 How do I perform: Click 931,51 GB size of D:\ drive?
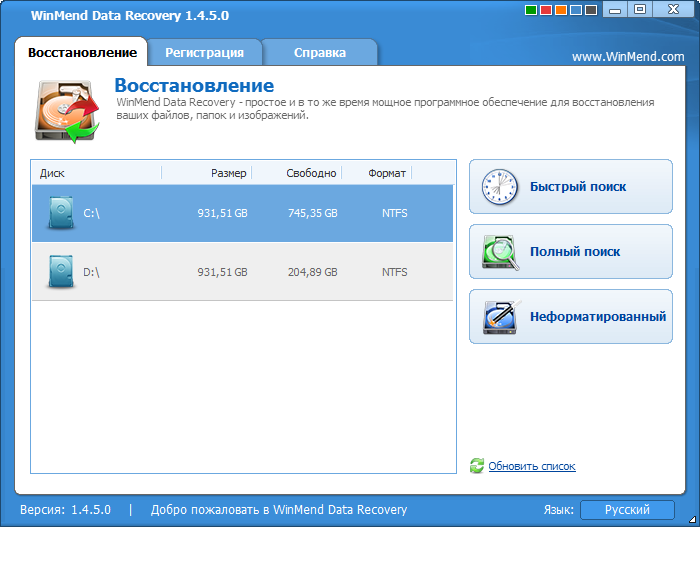click(222, 272)
